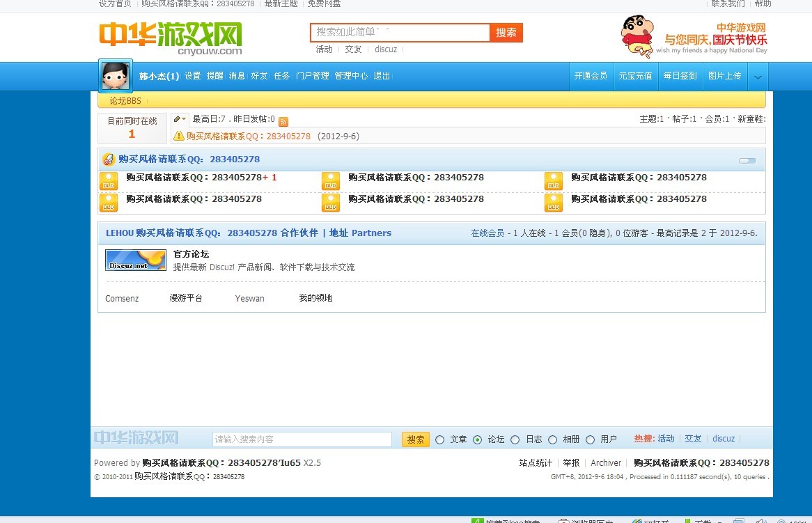Open the pencil new-post dropdown
812x523 pixels.
point(180,119)
